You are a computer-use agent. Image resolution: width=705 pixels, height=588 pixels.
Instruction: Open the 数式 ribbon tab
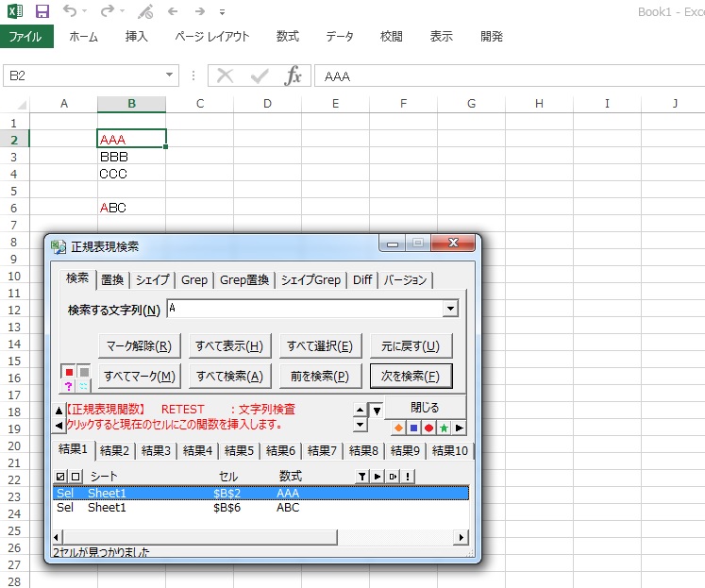click(x=287, y=37)
